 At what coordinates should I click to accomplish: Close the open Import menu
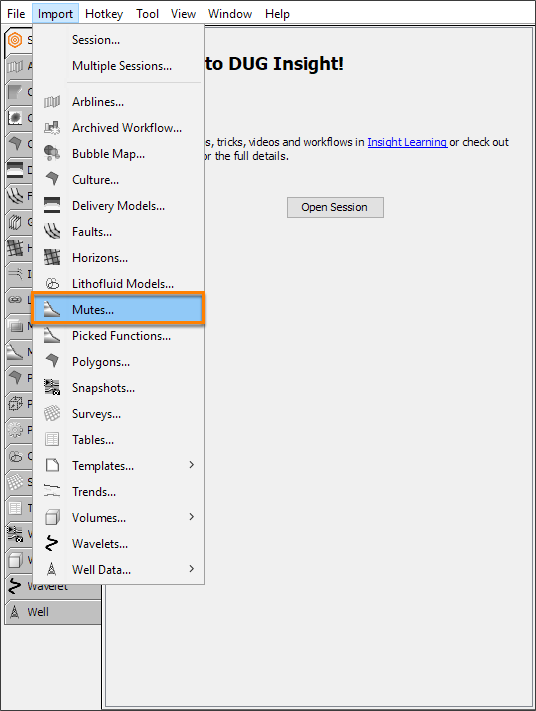coord(55,14)
